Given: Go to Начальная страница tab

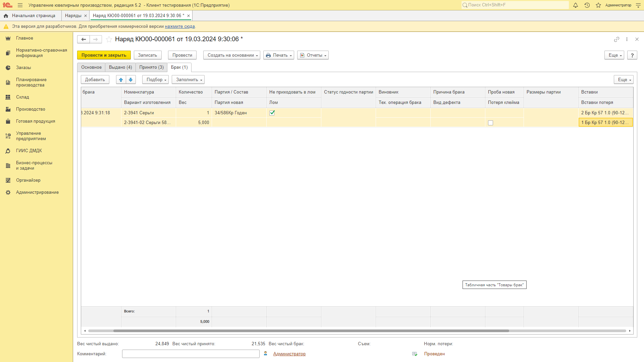Looking at the screenshot, I should pyautogui.click(x=34, y=16).
